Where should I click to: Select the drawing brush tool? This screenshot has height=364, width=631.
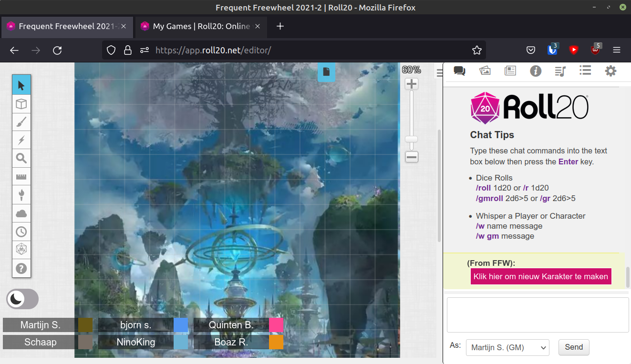point(21,121)
